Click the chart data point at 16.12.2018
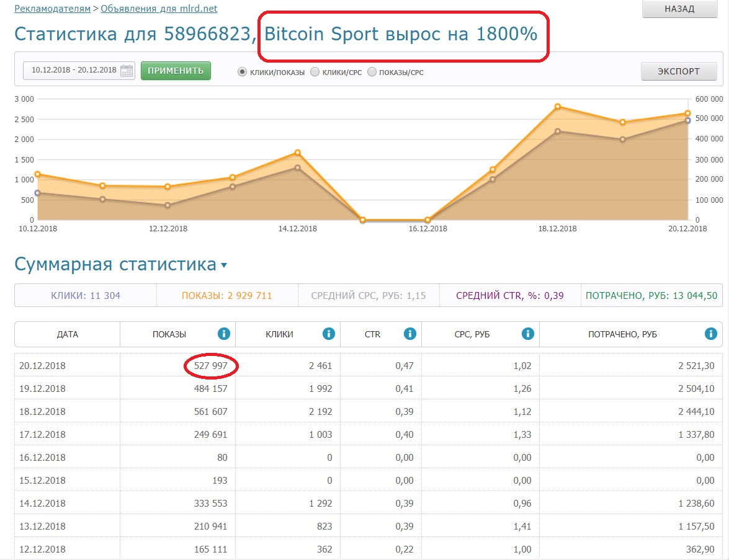This screenshot has width=729, height=560. 427,220
